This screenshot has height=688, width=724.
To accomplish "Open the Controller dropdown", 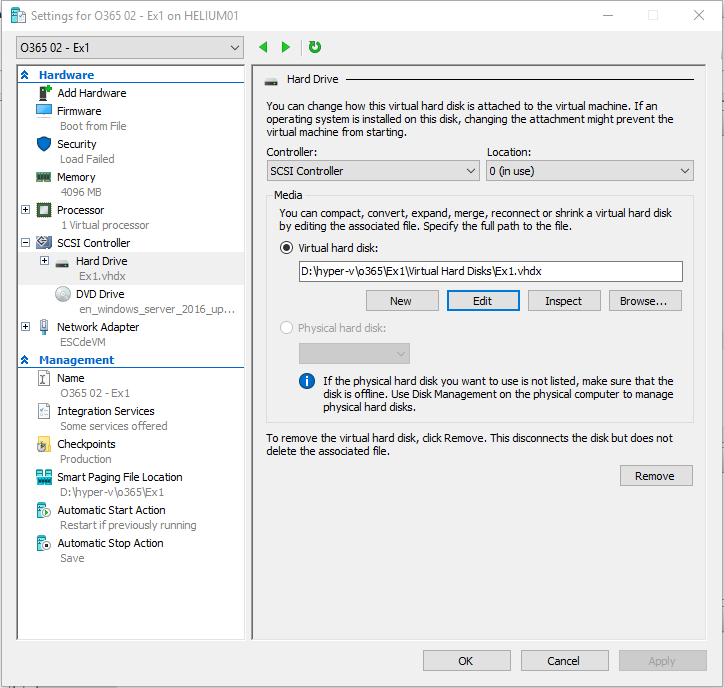I will tap(373, 171).
